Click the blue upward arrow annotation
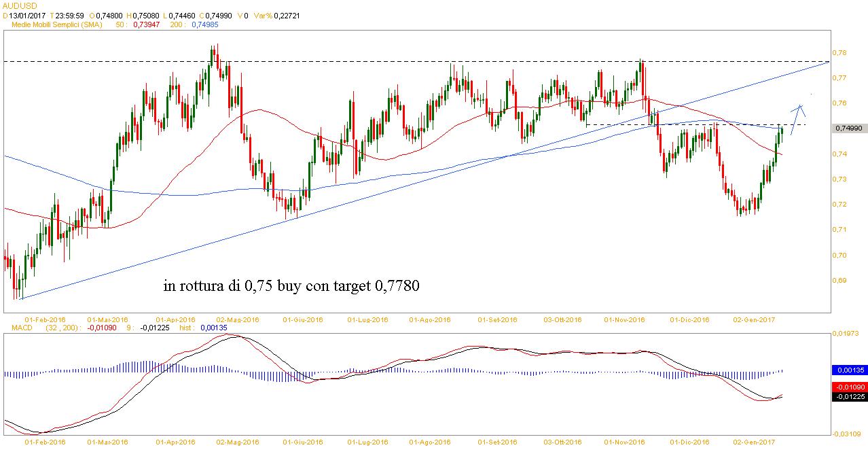868x454 pixels. click(x=797, y=117)
